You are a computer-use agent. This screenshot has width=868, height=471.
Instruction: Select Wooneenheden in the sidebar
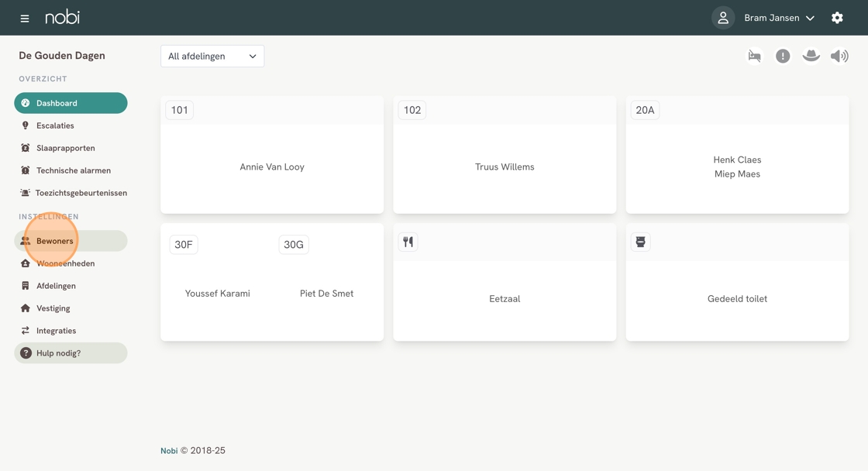[65, 263]
